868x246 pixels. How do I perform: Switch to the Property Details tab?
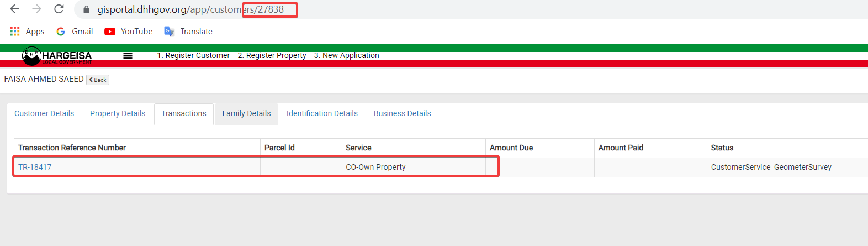point(118,113)
